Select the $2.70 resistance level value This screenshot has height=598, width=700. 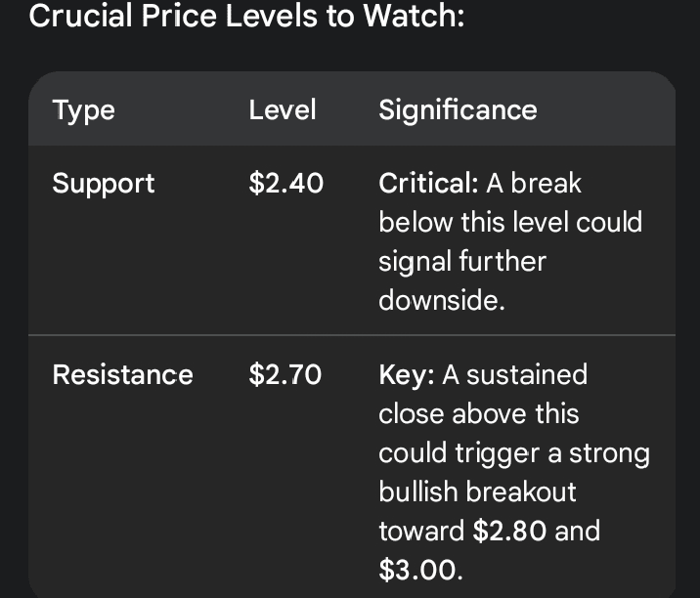pyautogui.click(x=284, y=375)
